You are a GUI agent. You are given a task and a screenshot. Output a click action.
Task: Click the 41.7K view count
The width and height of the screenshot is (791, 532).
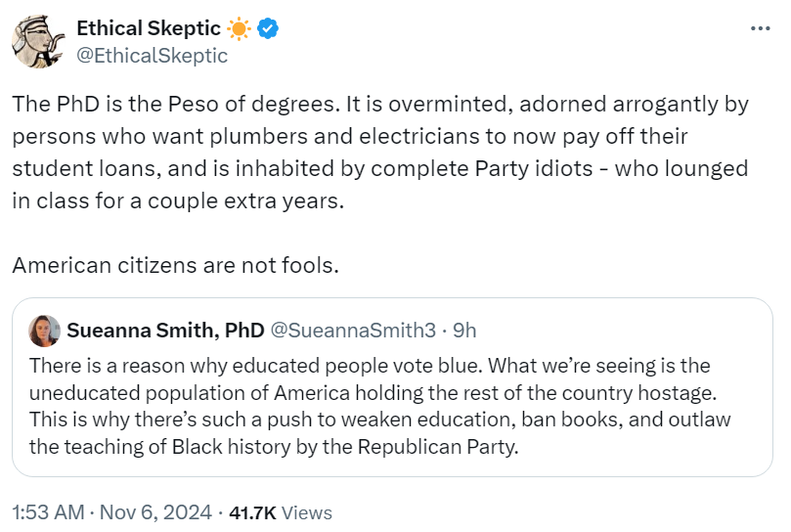tap(254, 511)
